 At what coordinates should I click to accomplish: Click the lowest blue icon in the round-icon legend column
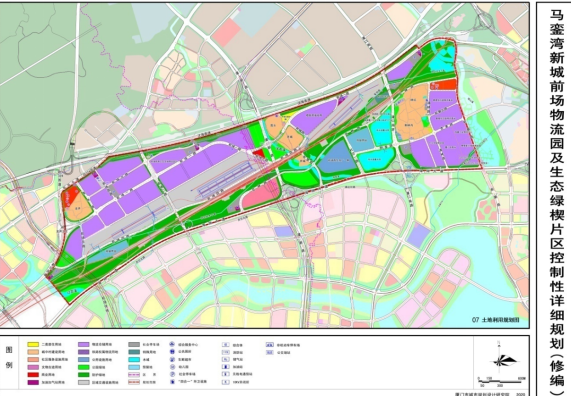click(x=172, y=382)
